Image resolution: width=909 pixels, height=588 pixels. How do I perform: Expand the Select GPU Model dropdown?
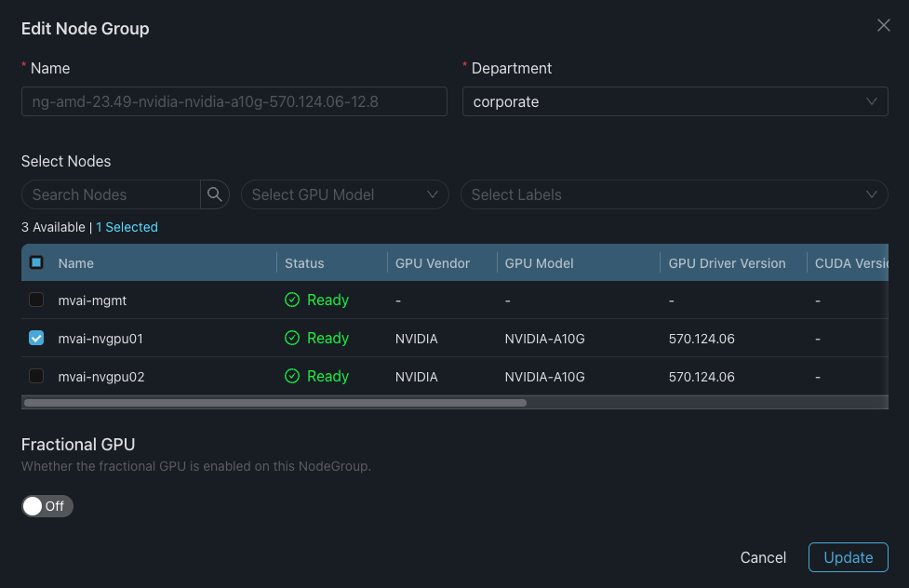coord(344,194)
